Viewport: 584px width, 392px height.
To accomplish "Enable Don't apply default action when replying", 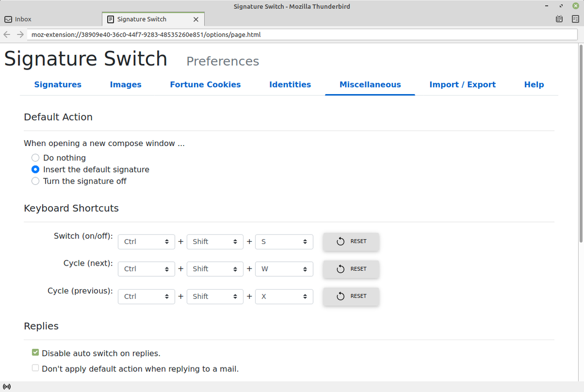I will (x=35, y=368).
